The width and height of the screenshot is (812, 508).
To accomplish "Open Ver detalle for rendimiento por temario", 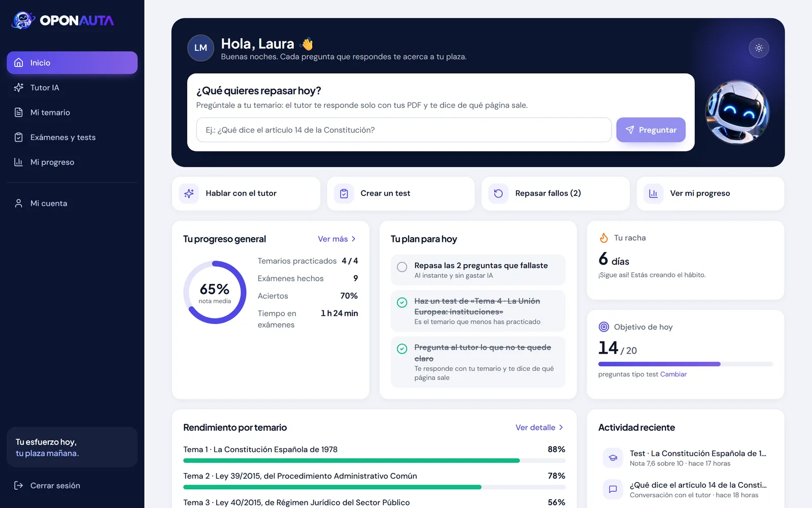I will (x=539, y=428).
